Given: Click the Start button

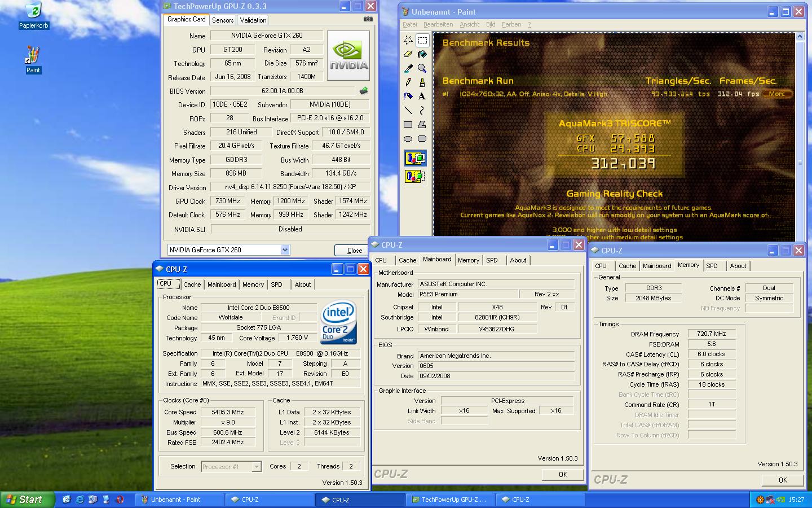Looking at the screenshot, I should [x=28, y=500].
